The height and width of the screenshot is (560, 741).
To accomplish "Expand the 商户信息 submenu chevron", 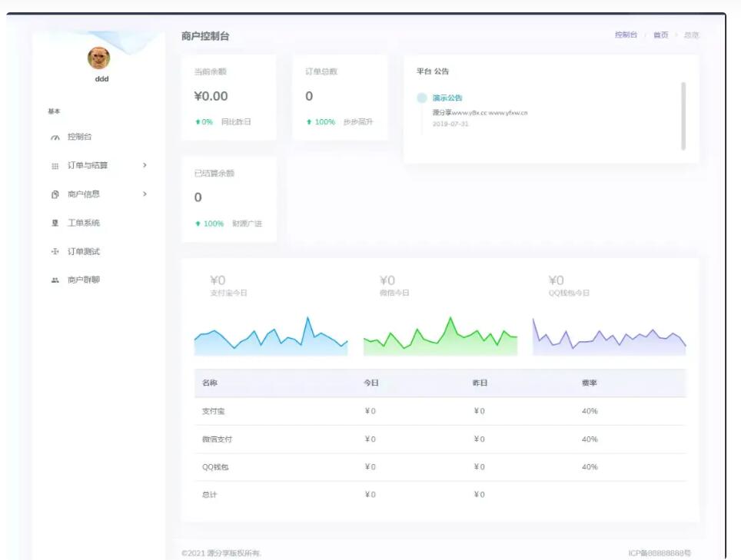I will coord(145,194).
